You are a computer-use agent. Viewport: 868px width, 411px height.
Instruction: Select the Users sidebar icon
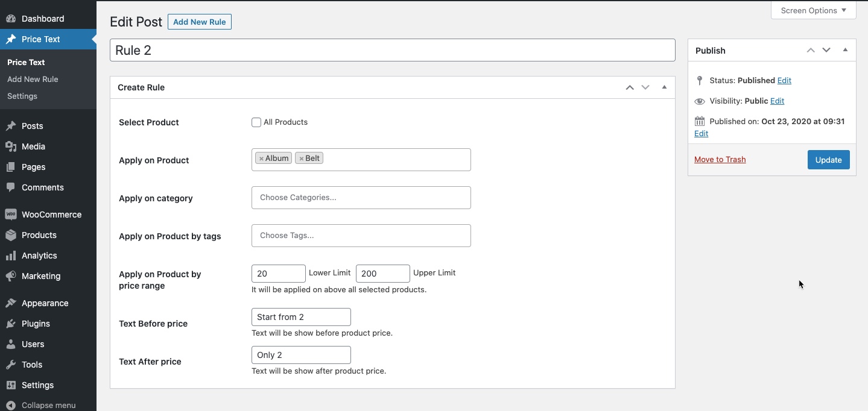click(x=11, y=344)
